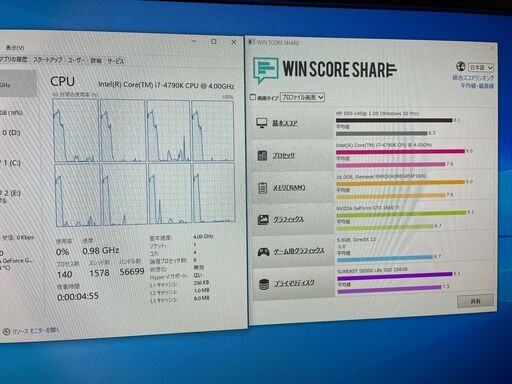Switch to the ユーザー tab

pyautogui.click(x=76, y=60)
